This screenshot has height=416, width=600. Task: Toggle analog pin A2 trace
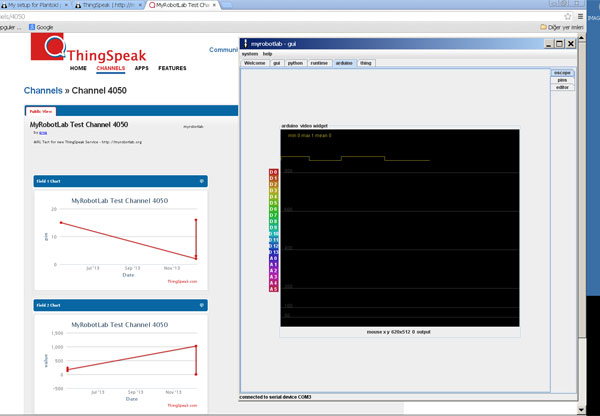(273, 271)
